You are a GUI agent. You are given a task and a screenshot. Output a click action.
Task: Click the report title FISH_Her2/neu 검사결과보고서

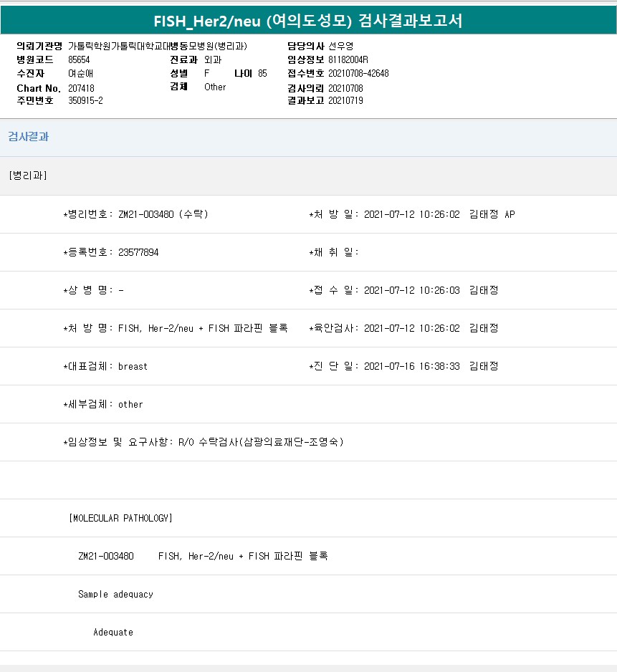click(x=308, y=21)
